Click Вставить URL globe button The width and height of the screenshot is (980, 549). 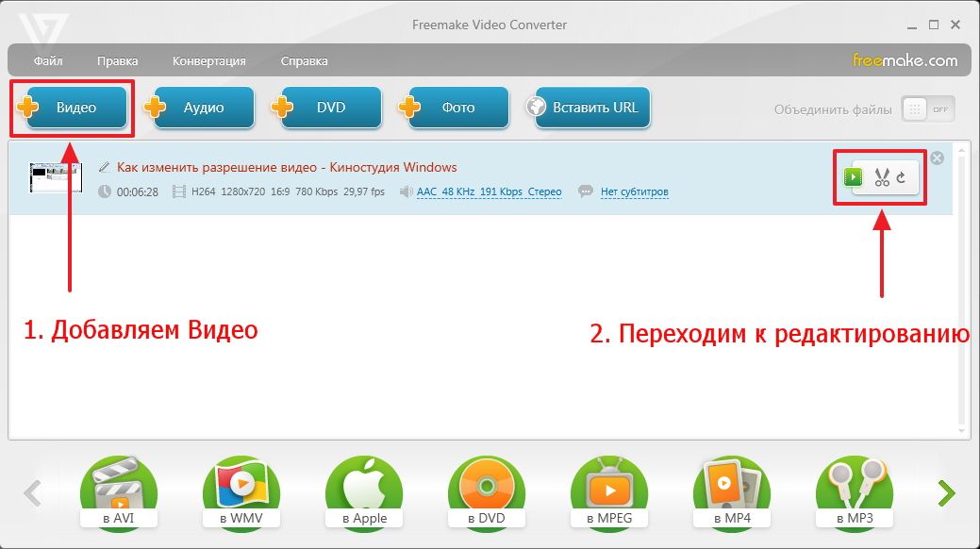pos(594,108)
